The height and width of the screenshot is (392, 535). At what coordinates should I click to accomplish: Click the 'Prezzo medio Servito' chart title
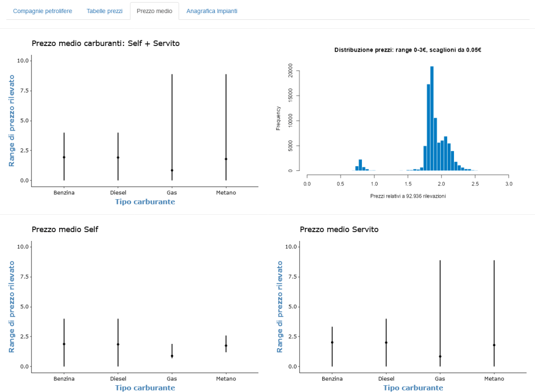pyautogui.click(x=339, y=229)
